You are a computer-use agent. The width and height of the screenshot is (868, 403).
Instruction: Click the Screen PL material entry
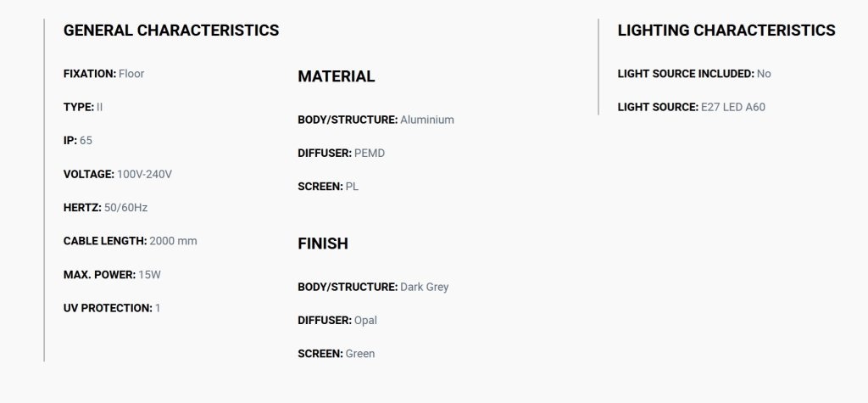click(328, 187)
